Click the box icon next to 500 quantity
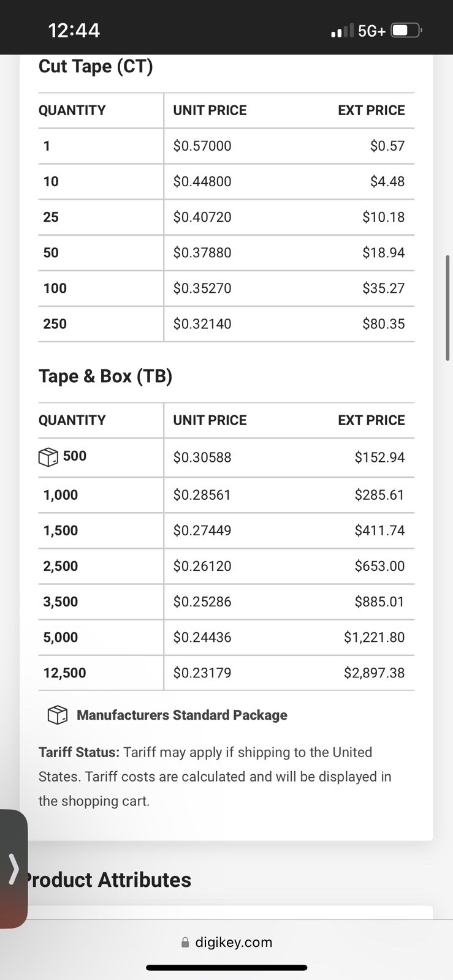The height and width of the screenshot is (980, 453). point(48,457)
